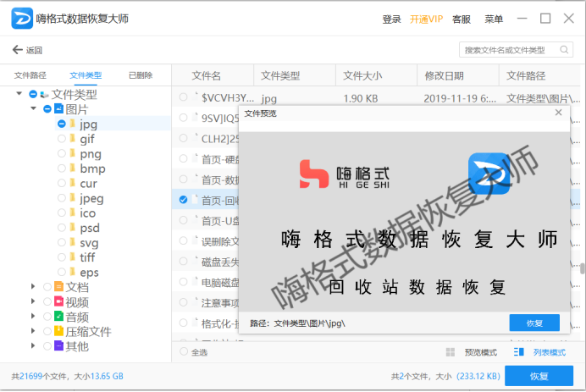Image resolution: width=586 pixels, height=392 pixels.
Task: Switch to 列表模式 view
Action: click(x=549, y=352)
